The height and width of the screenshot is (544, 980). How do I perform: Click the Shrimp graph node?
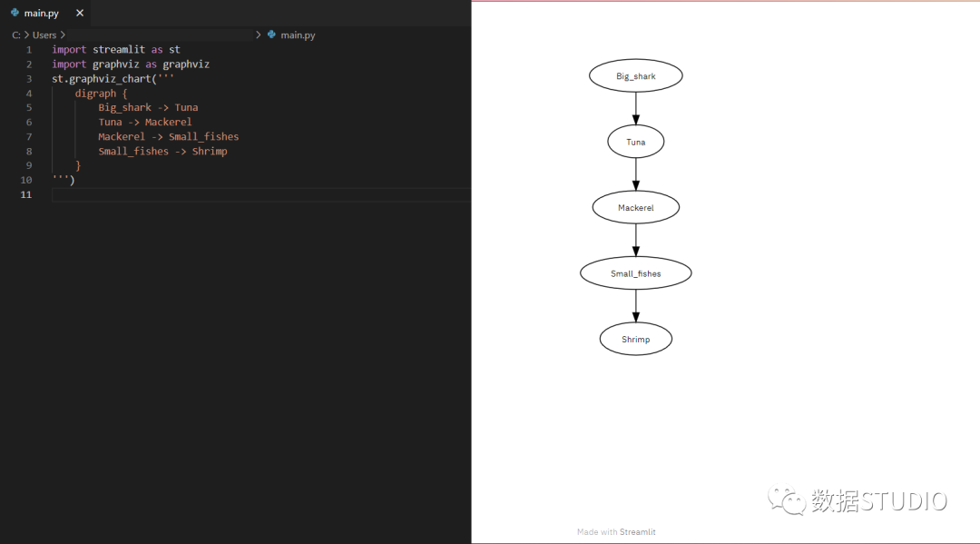tap(635, 339)
